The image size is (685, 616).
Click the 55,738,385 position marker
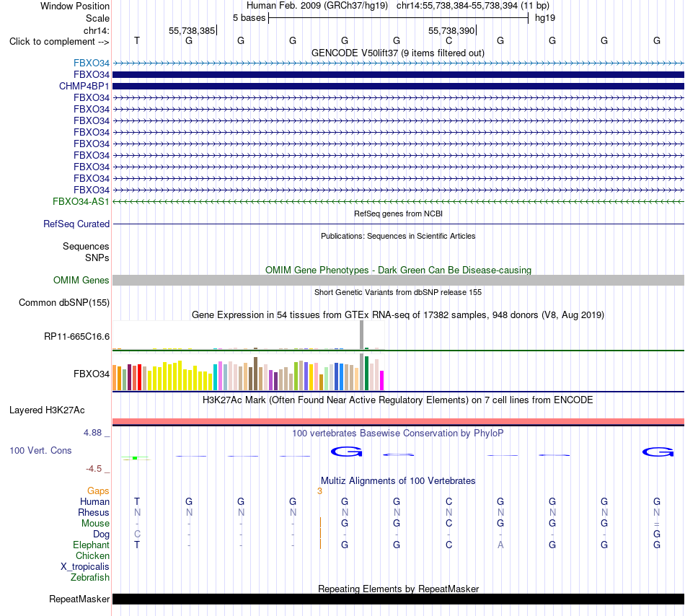tap(193, 30)
